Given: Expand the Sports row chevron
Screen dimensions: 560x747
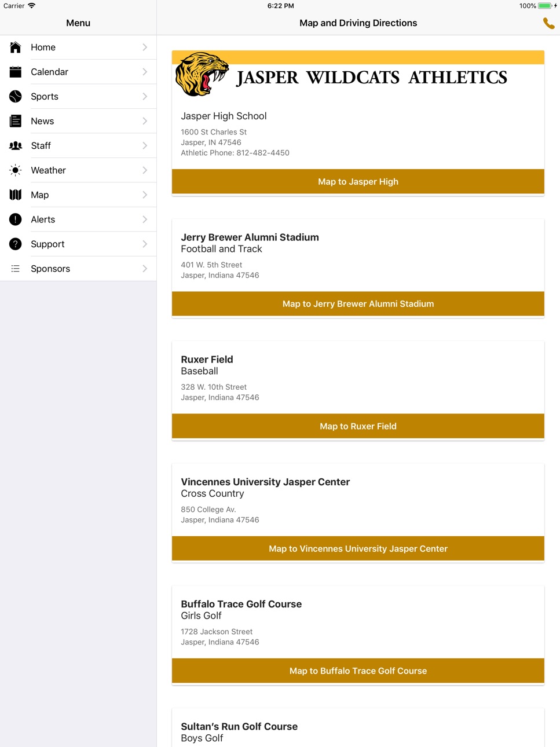Looking at the screenshot, I should pos(145,97).
